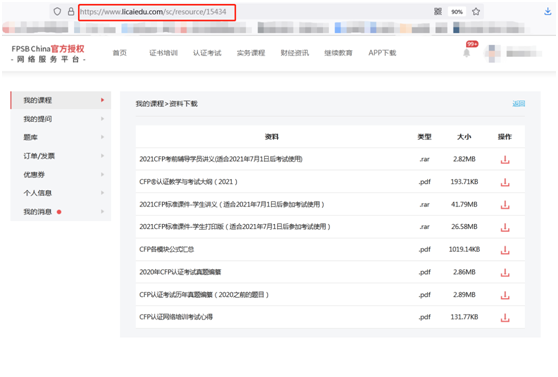Download CFP认证考试历年真题编辑 (2020之前) pdf
Image resolution: width=558 pixels, height=377 pixels.
click(x=505, y=295)
